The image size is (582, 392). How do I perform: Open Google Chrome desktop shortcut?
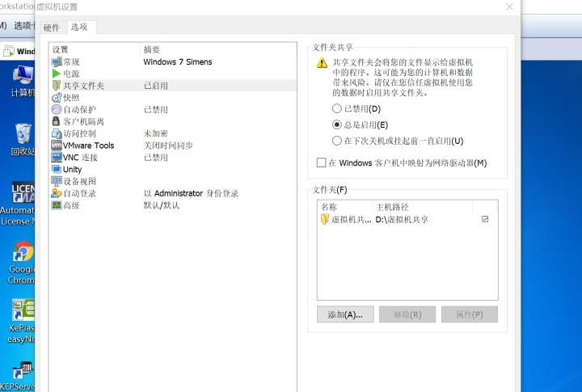(x=22, y=263)
